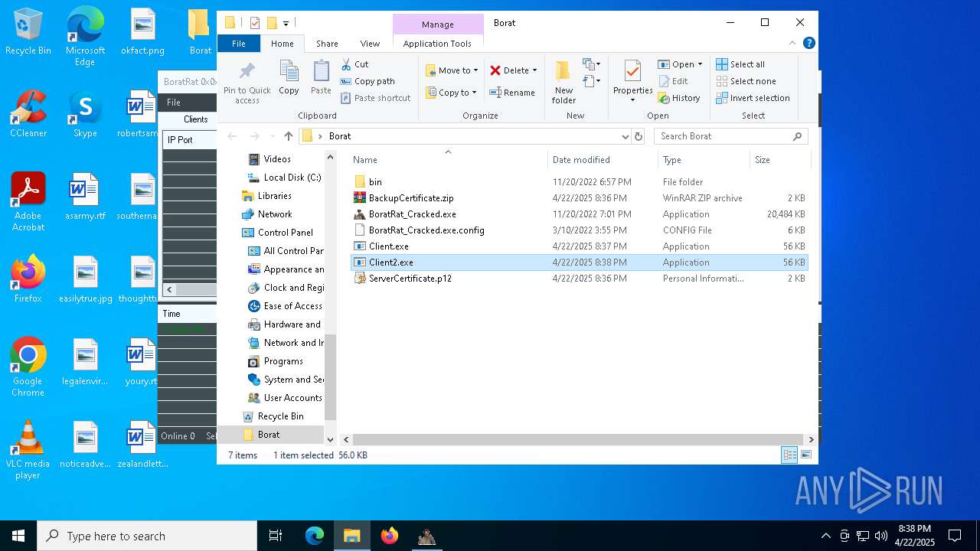Click File menu in BoratRat window

coord(174,103)
